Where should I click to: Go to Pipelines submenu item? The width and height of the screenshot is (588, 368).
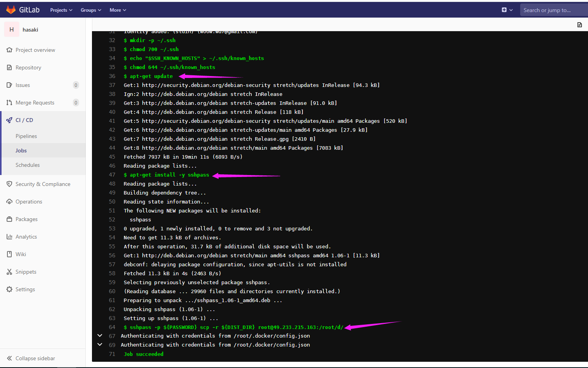pos(26,136)
